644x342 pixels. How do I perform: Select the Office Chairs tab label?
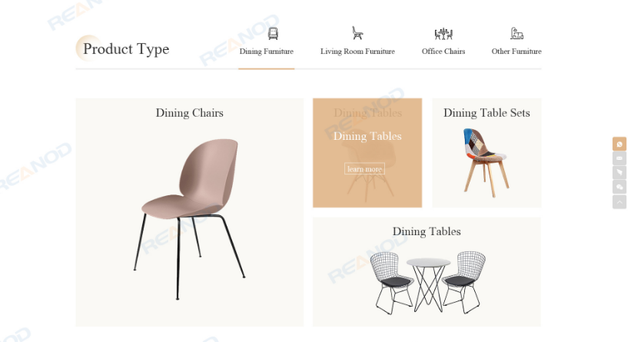(443, 51)
